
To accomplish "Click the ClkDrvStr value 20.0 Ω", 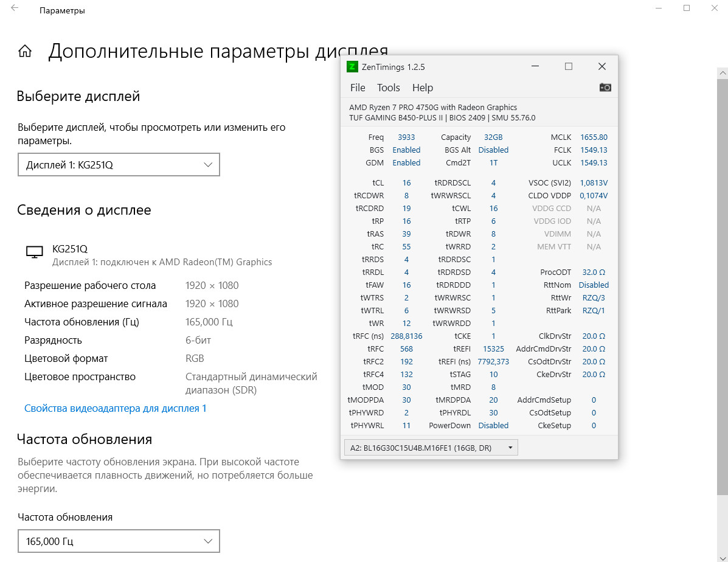I will pyautogui.click(x=594, y=336).
